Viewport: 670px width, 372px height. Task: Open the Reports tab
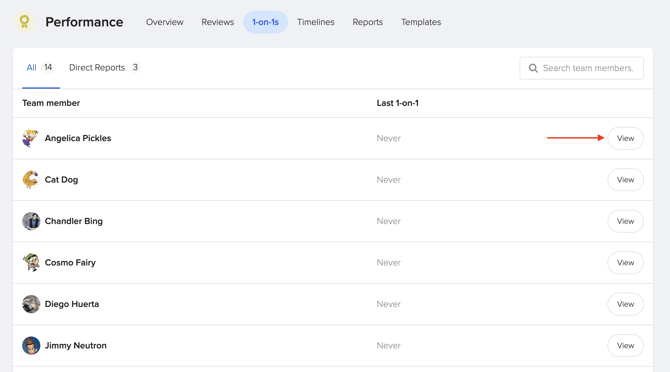point(367,22)
